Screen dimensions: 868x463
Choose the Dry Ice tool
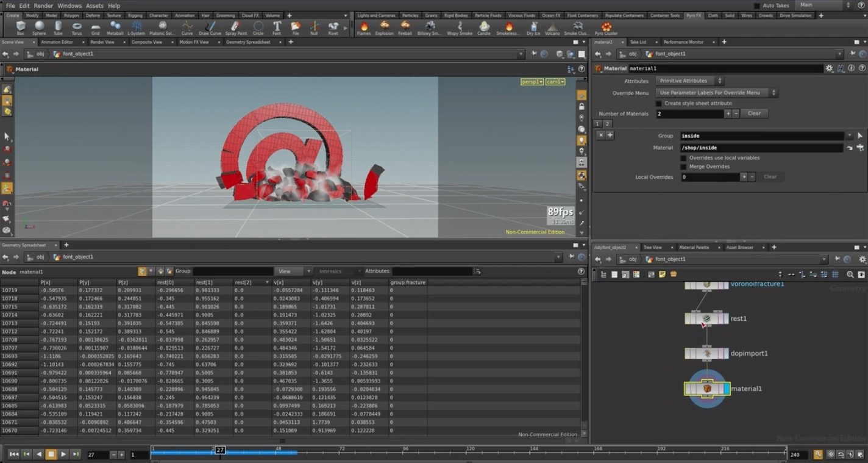pos(533,28)
